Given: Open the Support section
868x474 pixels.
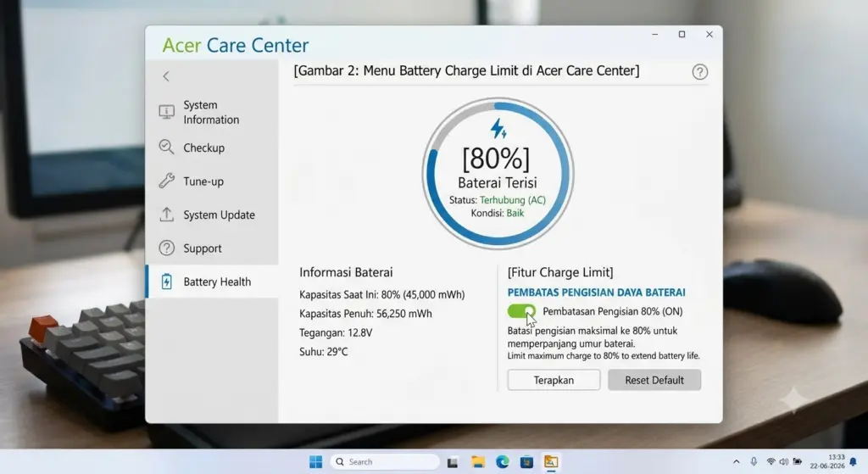Looking at the screenshot, I should pos(212,248).
